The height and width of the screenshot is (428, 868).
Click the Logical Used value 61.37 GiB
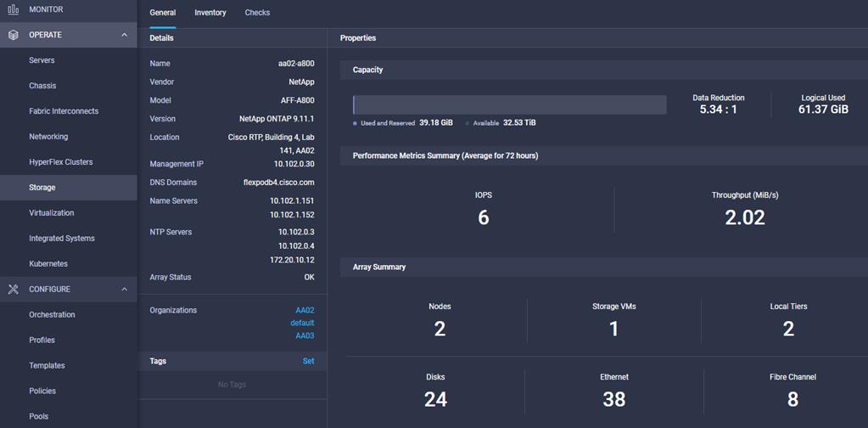(823, 110)
